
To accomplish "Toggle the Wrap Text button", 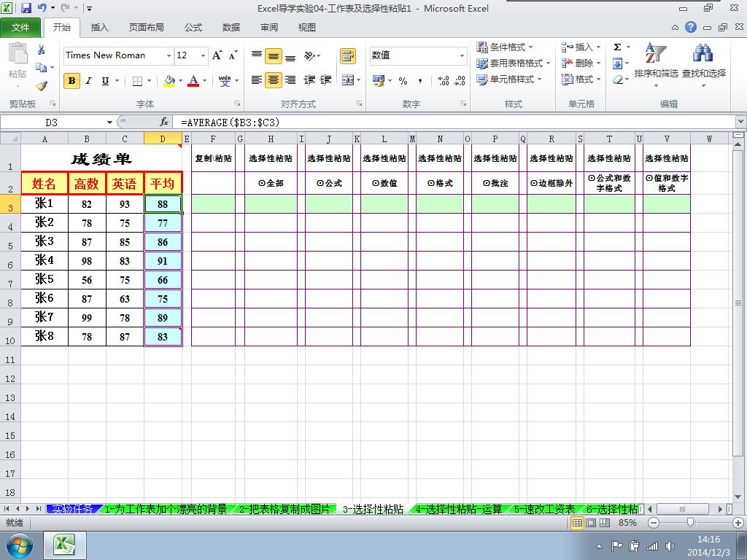I will coord(348,55).
